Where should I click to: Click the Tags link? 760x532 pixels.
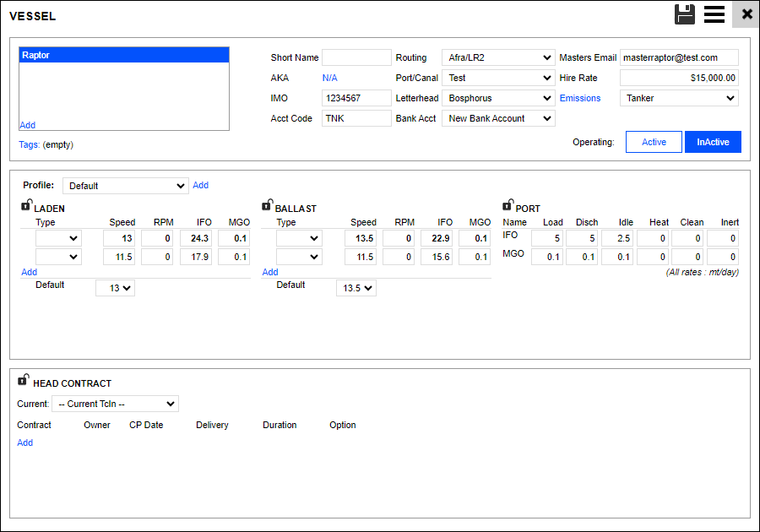pos(29,144)
